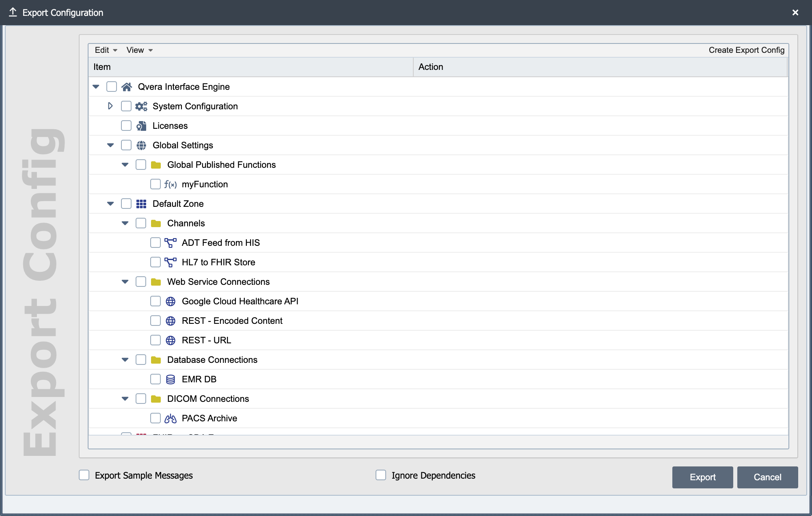The height and width of the screenshot is (516, 812).
Task: Click the Google Cloud Healthcare API globe icon
Action: pos(171,301)
